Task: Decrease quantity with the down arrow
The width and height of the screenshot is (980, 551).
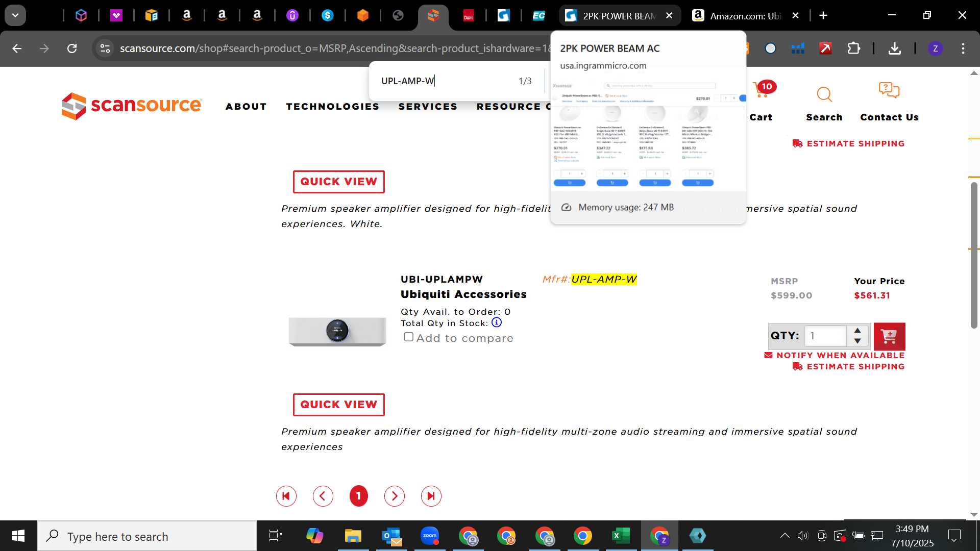Action: click(857, 341)
